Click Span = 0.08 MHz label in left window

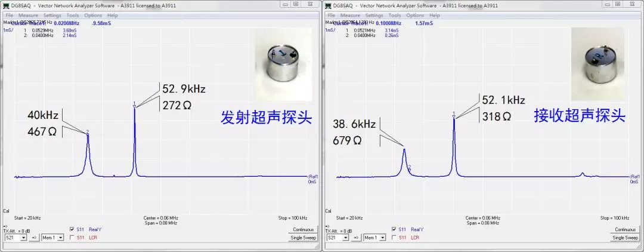pyautogui.click(x=160, y=223)
